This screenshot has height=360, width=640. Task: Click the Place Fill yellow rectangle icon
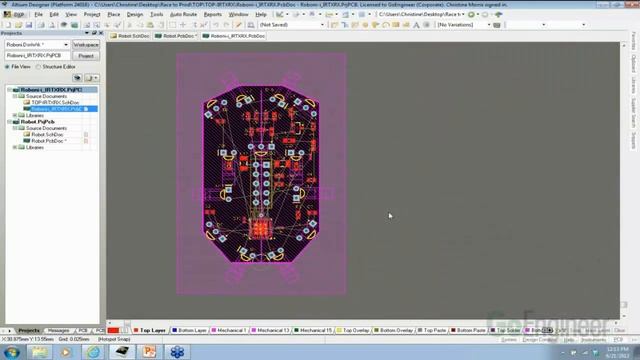(x=396, y=25)
